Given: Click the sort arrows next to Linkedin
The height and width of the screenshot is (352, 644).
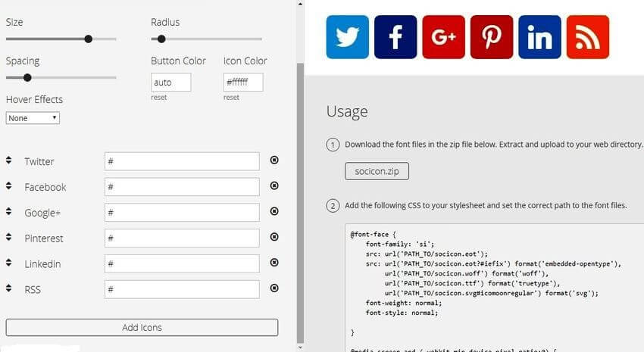Looking at the screenshot, I should point(8,263).
